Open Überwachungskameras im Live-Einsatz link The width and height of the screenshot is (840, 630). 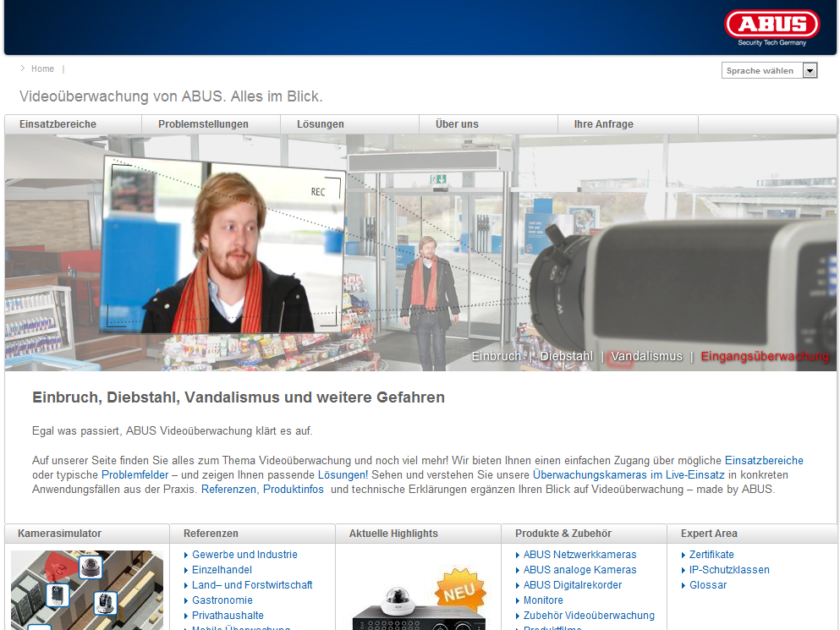[x=629, y=475]
